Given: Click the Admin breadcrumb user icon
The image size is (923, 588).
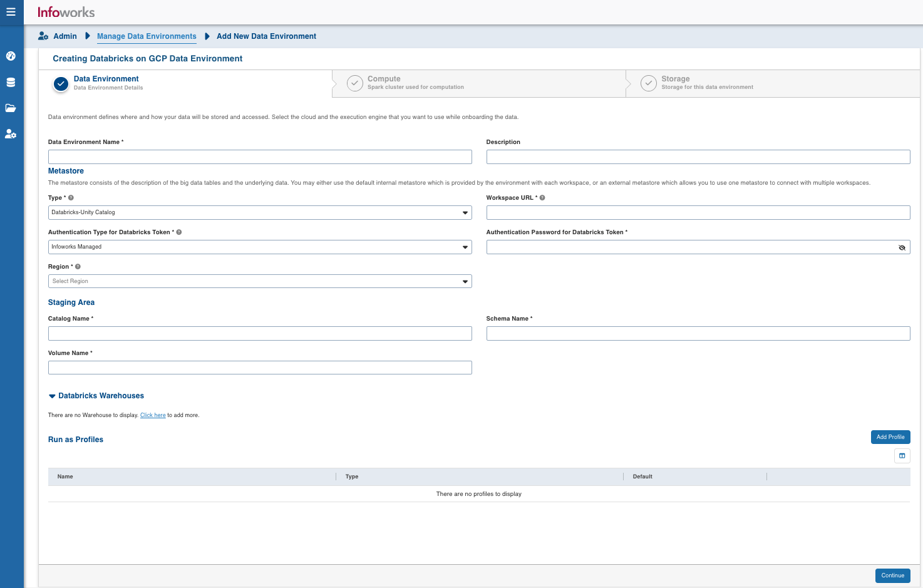Looking at the screenshot, I should (43, 36).
